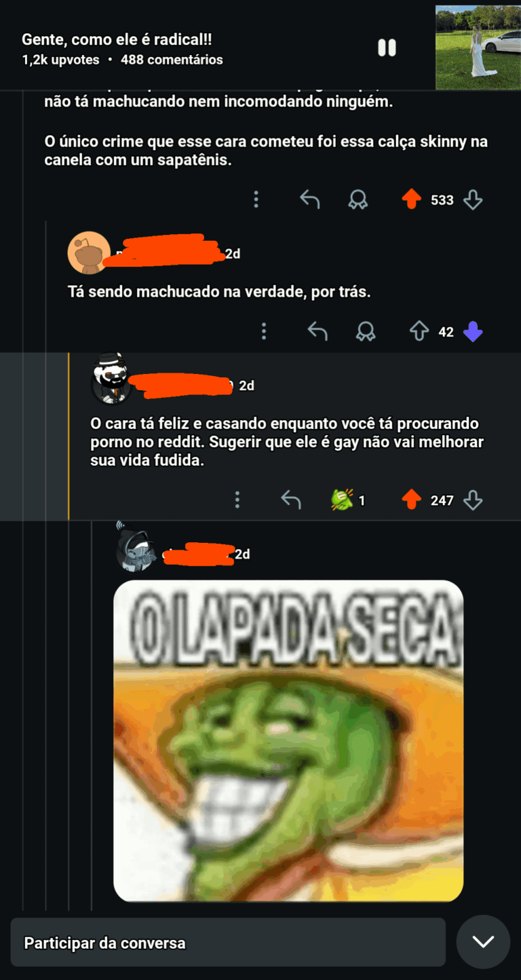
Task: Remove the purple downvote on the 42-vote comment
Action: coord(473,331)
